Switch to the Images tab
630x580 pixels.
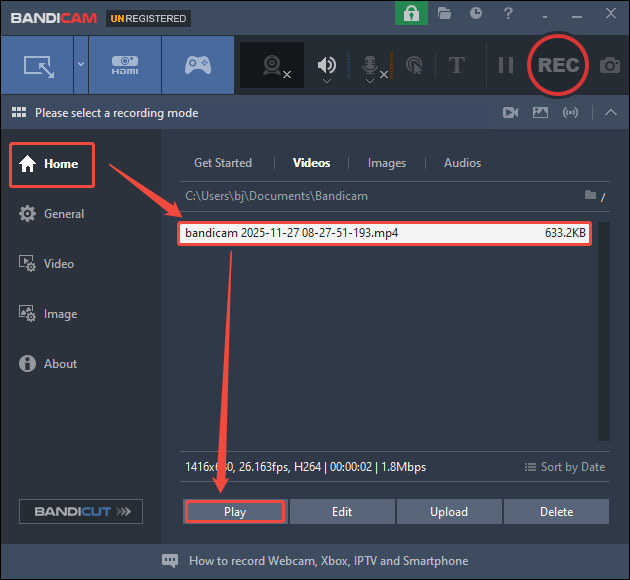tap(387, 163)
